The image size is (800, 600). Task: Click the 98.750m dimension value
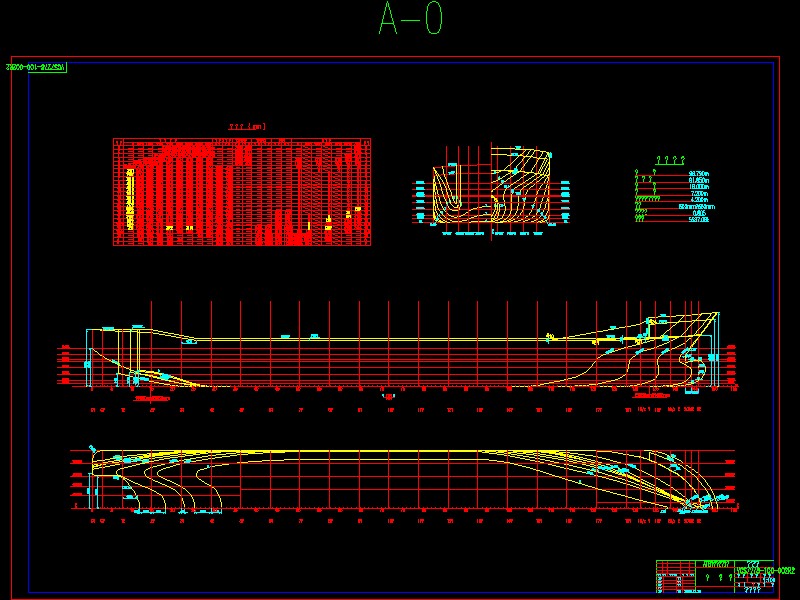699,174
